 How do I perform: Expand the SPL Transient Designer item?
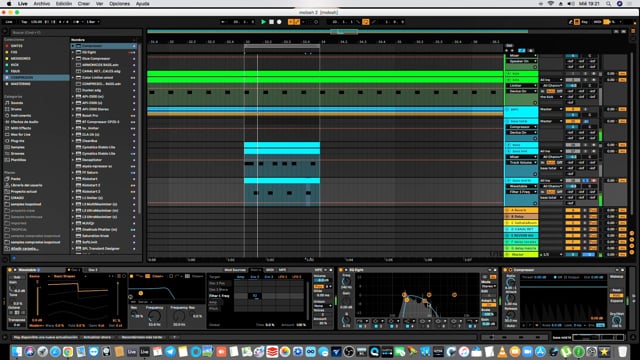73,248
